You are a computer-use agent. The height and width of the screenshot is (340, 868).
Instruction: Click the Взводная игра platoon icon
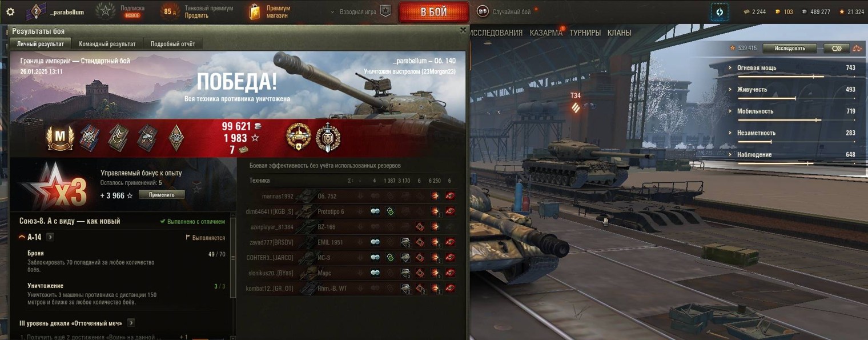(x=386, y=11)
